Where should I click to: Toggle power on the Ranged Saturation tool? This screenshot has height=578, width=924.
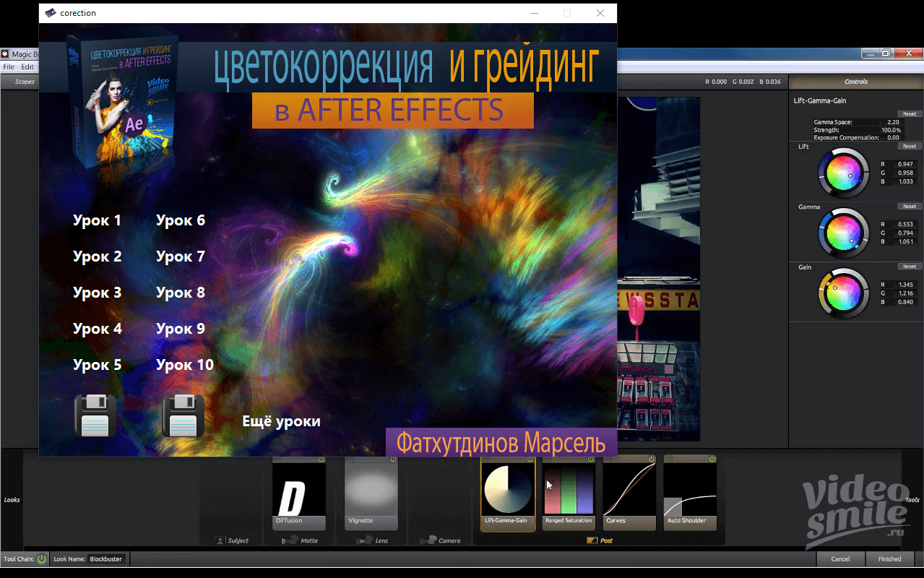[x=591, y=459]
